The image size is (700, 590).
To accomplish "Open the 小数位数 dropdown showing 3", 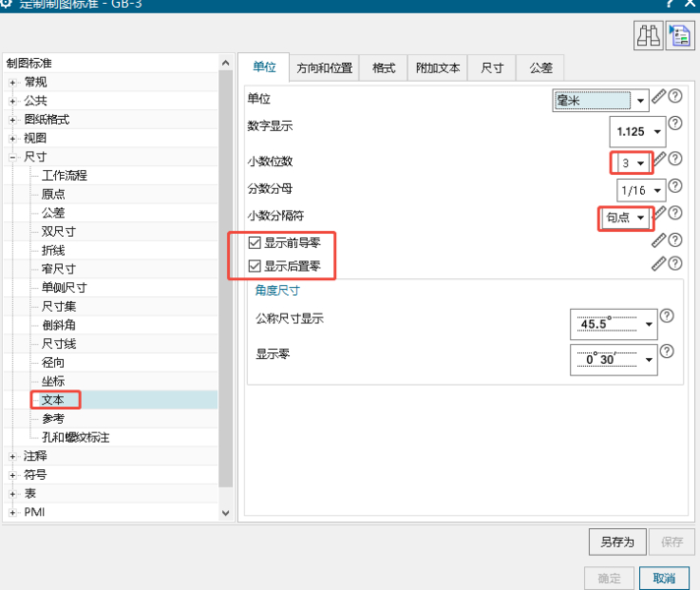I will pos(633,163).
